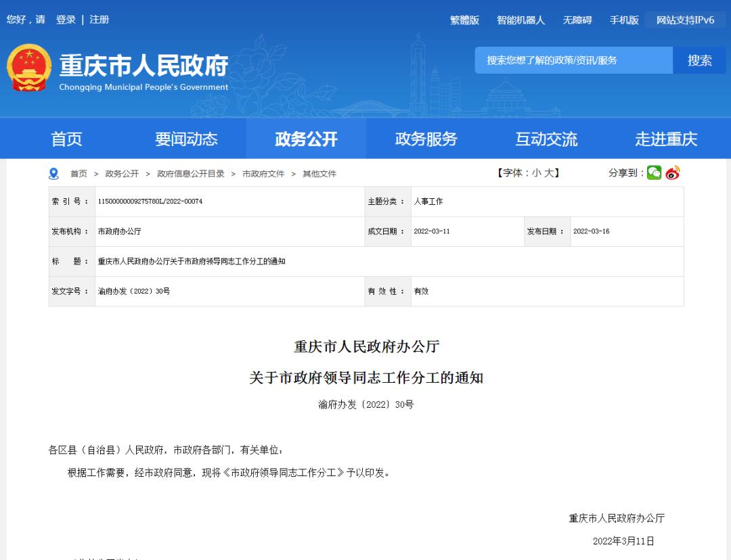
Task: Click the 搜索 search button
Action: (x=699, y=60)
